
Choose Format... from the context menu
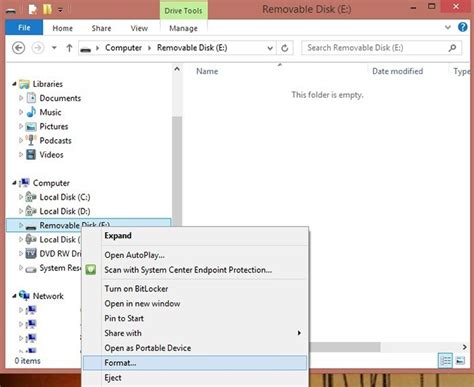(195, 363)
